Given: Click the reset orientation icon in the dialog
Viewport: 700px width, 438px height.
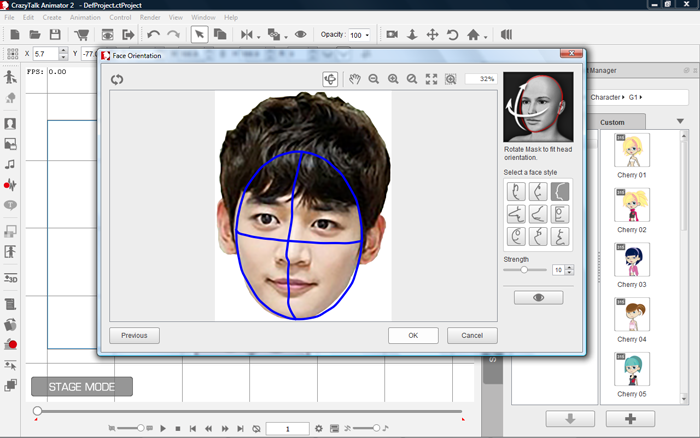Looking at the screenshot, I should coord(117,79).
